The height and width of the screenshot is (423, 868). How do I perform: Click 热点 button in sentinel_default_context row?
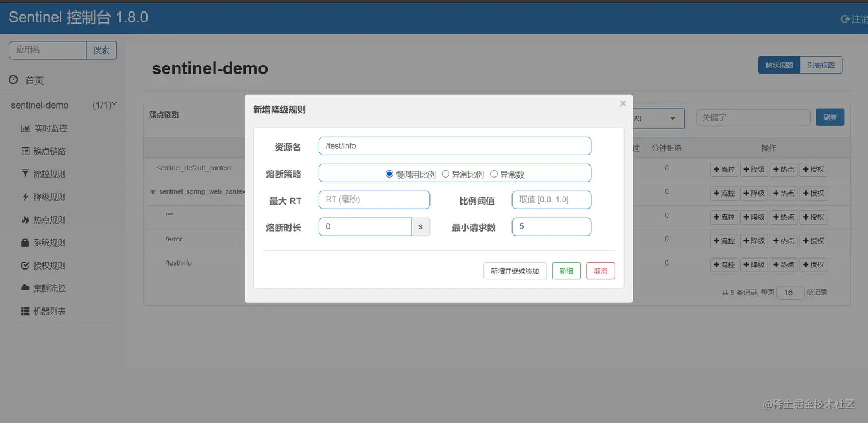pos(784,170)
